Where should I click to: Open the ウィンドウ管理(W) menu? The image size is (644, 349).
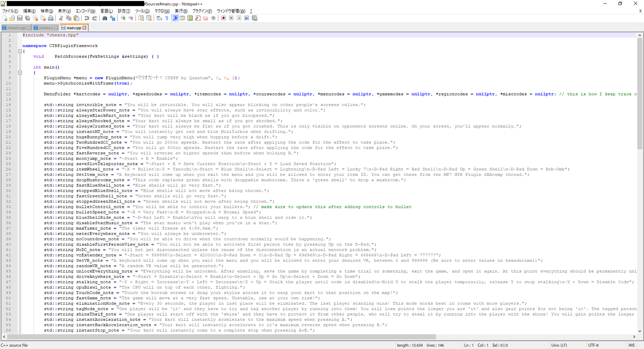click(x=231, y=11)
